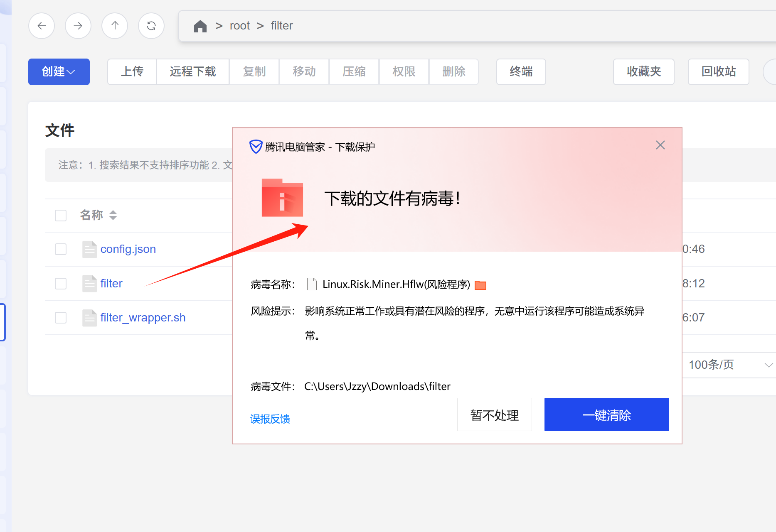Click the 移动 toolbar button
The width and height of the screenshot is (776, 532).
pos(304,72)
